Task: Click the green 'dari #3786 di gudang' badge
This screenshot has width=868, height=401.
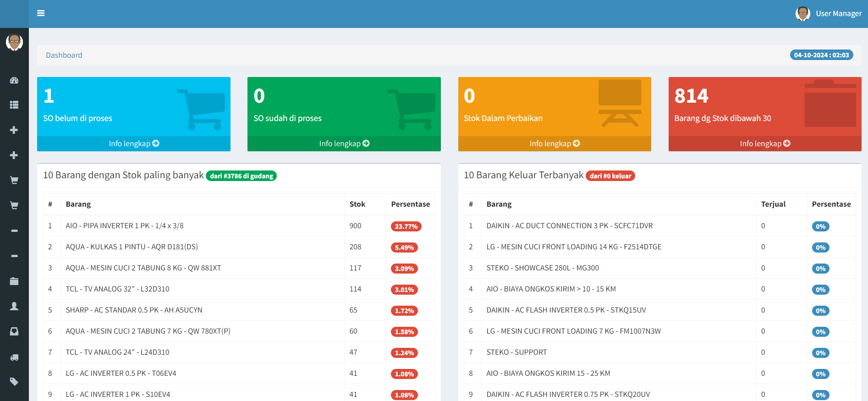Action: [x=242, y=176]
